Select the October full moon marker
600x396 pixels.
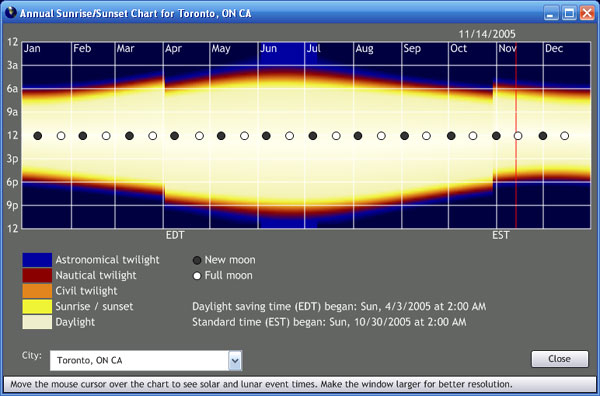[473, 136]
